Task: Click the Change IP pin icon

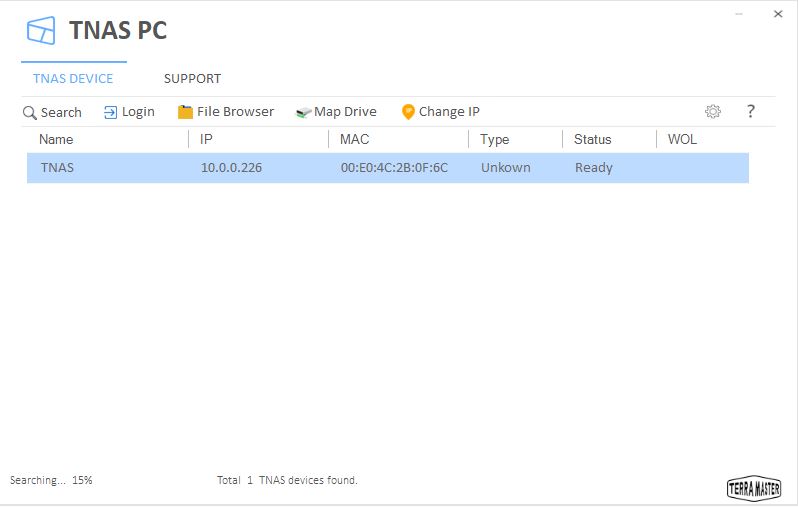Action: click(408, 112)
